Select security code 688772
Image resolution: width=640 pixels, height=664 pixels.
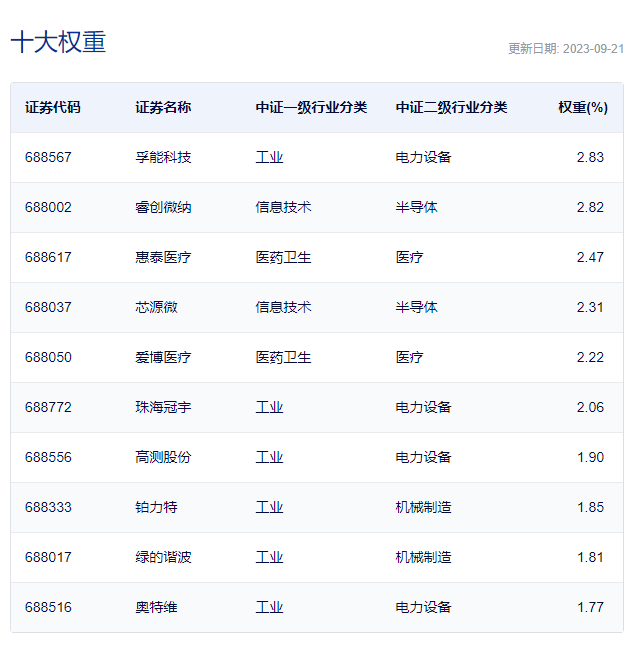coord(48,407)
